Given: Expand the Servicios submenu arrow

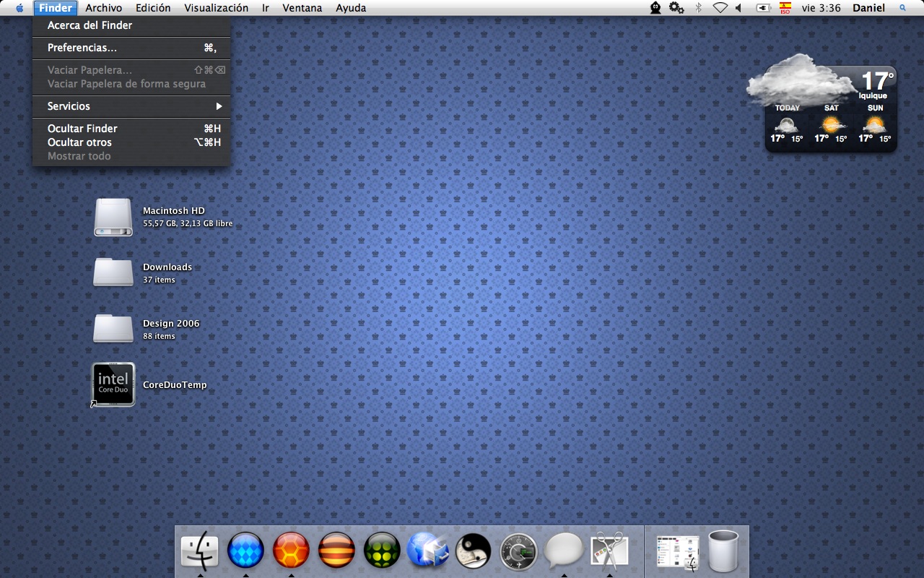Looking at the screenshot, I should tap(219, 106).
